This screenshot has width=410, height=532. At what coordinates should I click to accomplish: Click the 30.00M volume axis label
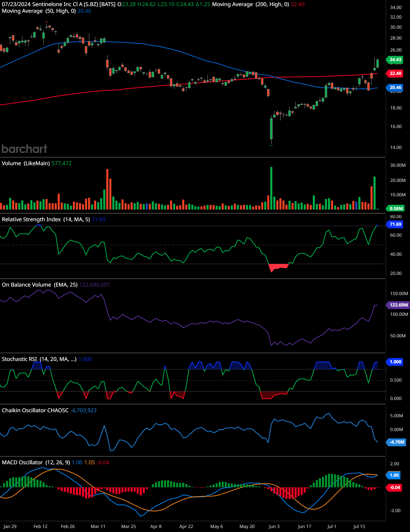[x=398, y=165]
